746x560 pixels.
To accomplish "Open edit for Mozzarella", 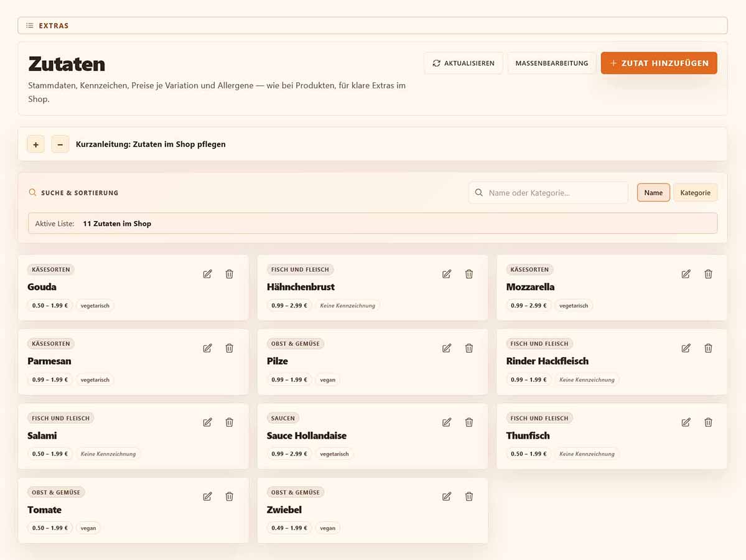I will [686, 274].
